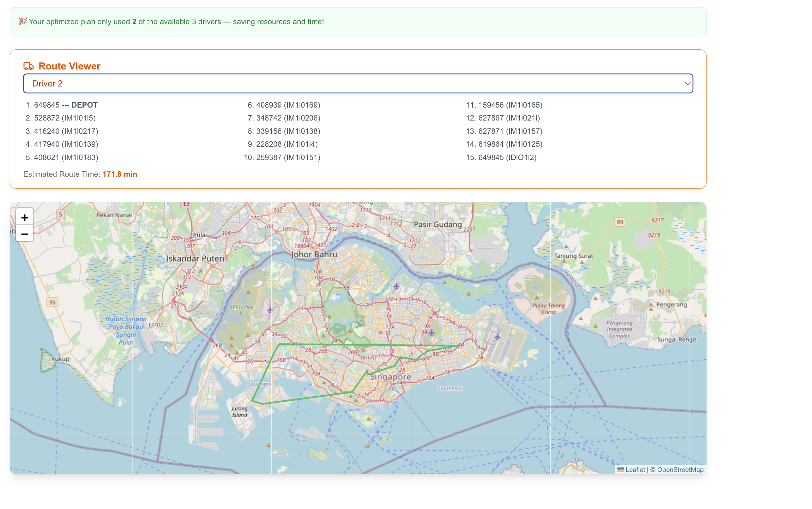This screenshot has height=509, width=812.
Task: Click the Singapore label on the map
Action: click(390, 377)
